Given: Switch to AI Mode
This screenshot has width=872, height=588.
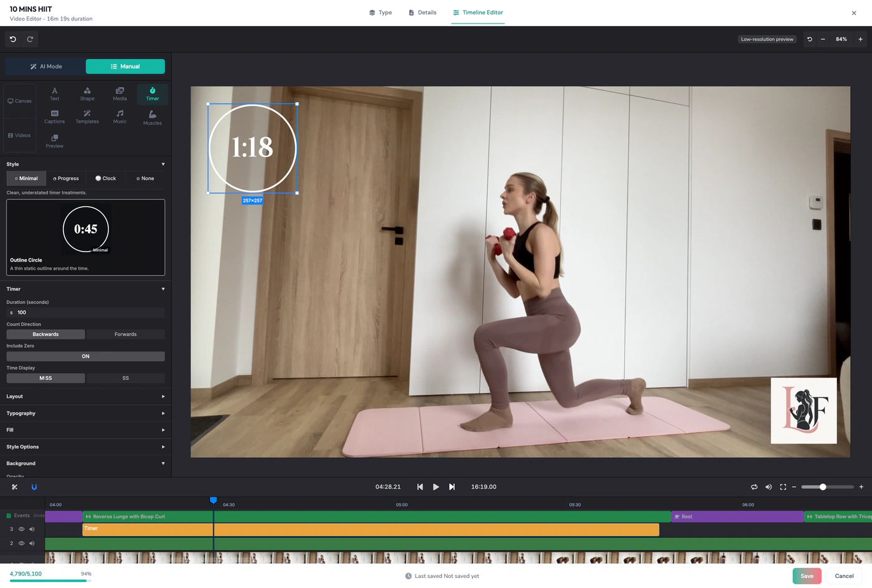Looking at the screenshot, I should (45, 67).
